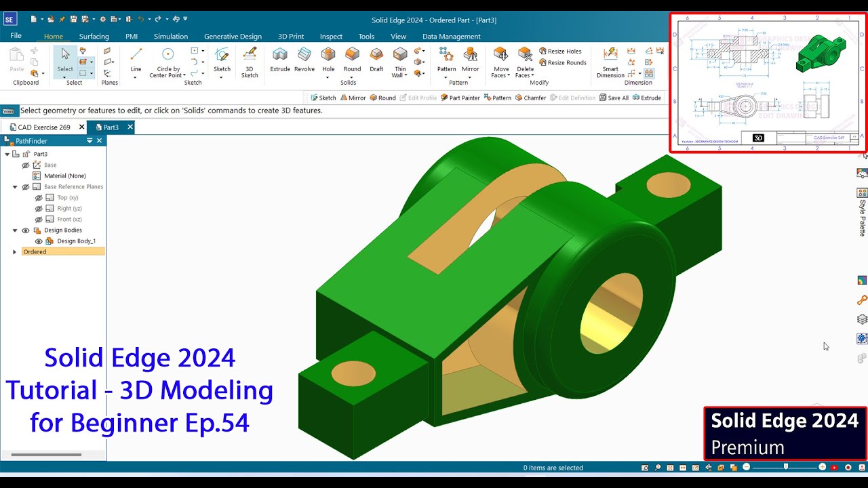868x488 pixels.
Task: Open PathFinder panel options menu
Action: click(90, 140)
